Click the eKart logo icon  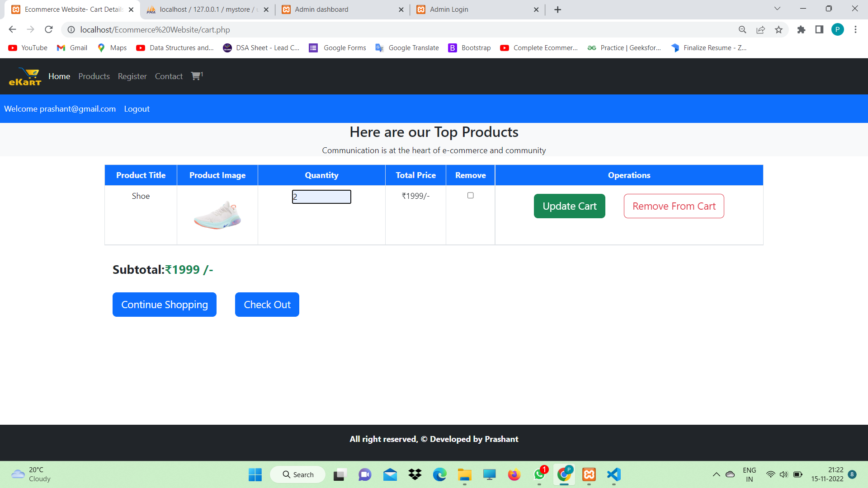(25, 76)
